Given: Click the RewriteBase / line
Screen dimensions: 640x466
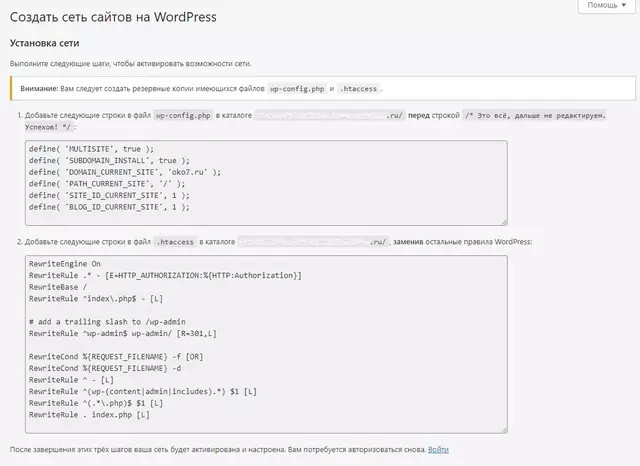Looking at the screenshot, I should [58, 287].
